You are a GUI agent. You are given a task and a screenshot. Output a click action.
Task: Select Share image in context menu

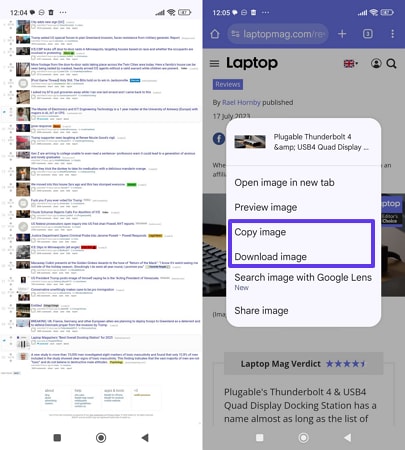pos(261,311)
